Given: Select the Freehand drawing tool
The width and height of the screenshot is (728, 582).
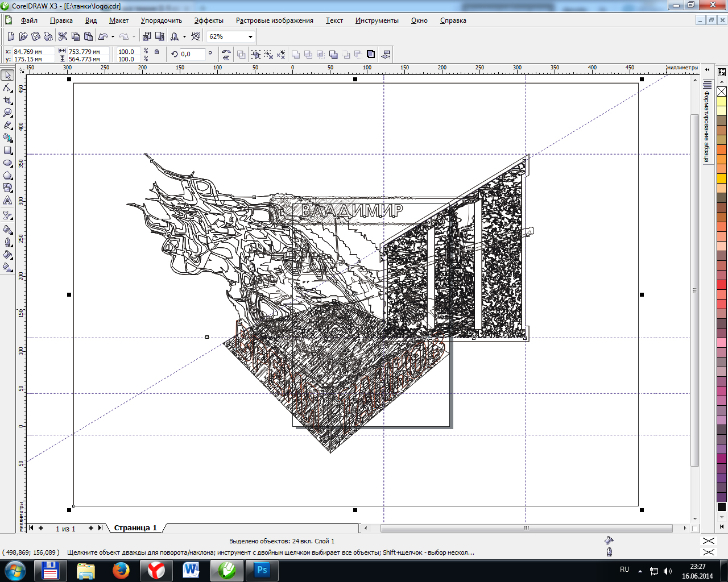Looking at the screenshot, I should coord(7,126).
